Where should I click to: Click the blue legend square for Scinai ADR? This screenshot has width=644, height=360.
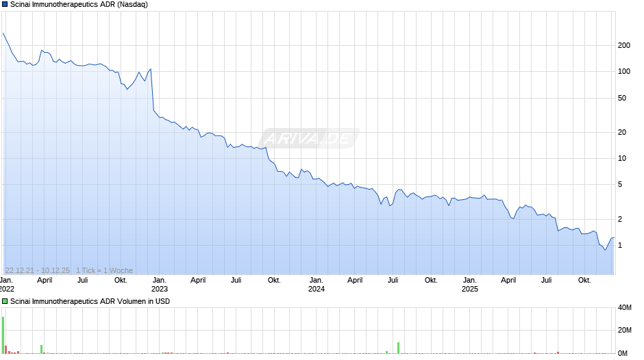pyautogui.click(x=5, y=5)
